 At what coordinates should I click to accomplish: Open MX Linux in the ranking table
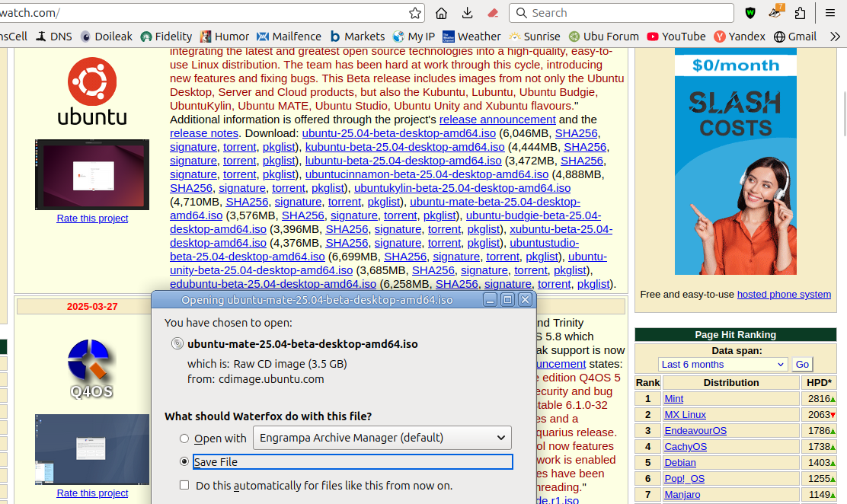(685, 415)
